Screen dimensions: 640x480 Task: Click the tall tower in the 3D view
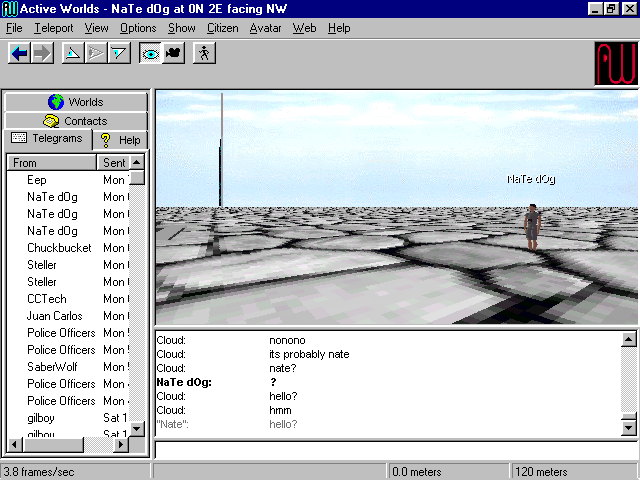(x=221, y=150)
